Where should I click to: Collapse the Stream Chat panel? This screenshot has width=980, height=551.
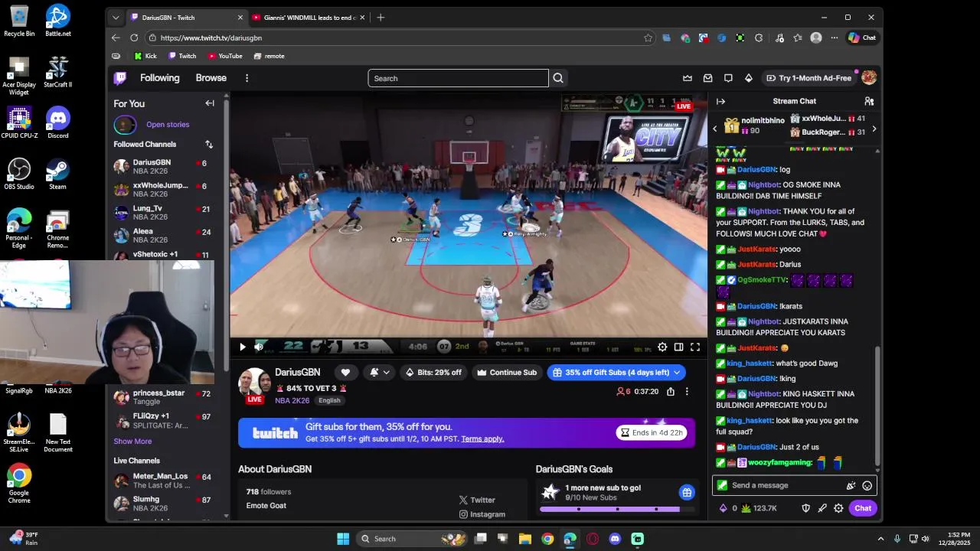tap(720, 101)
